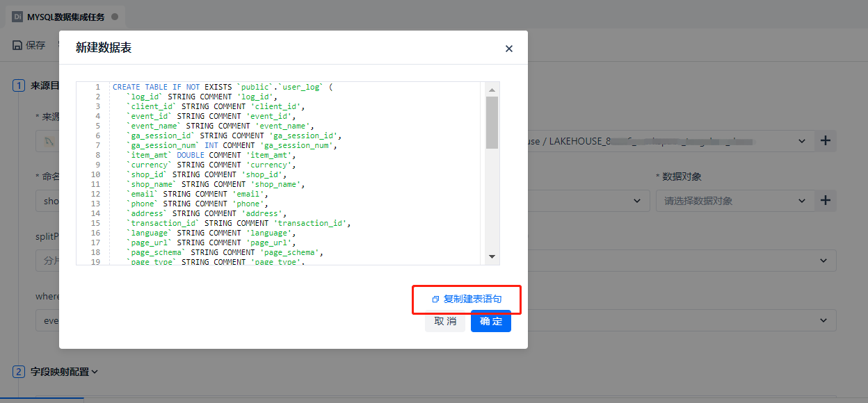Viewport: 868px width, 403px height.
Task: Click the step 1 number badge
Action: pyautogui.click(x=19, y=85)
